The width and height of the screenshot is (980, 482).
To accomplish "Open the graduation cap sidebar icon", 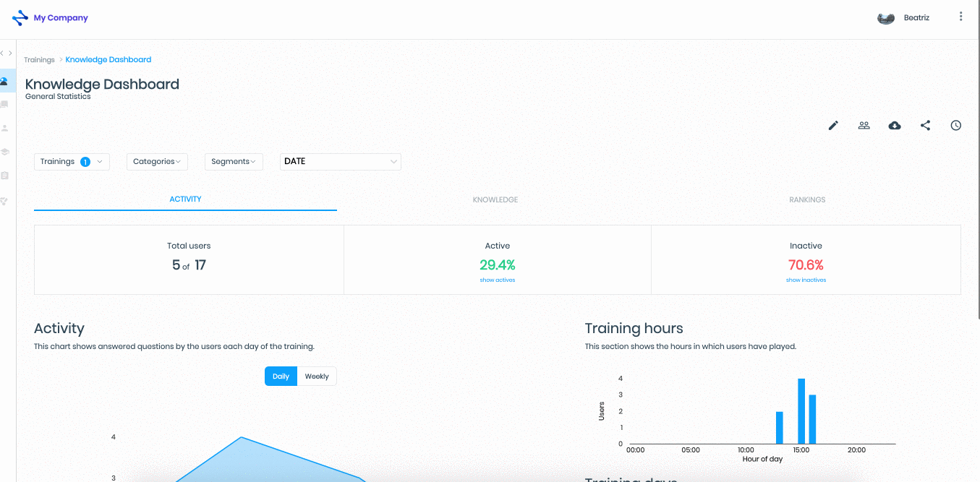I will click(x=5, y=152).
